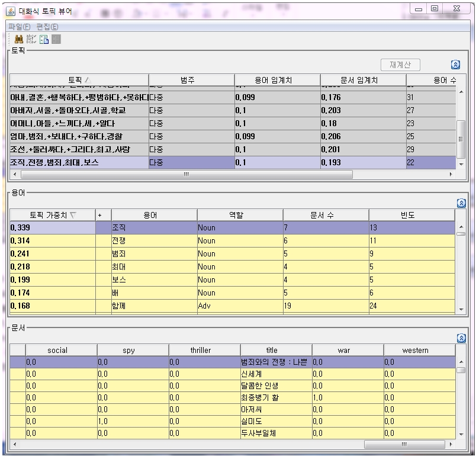The image size is (476, 456).
Task: Click topic table horizontal scrollbar thumb
Action: (186, 174)
